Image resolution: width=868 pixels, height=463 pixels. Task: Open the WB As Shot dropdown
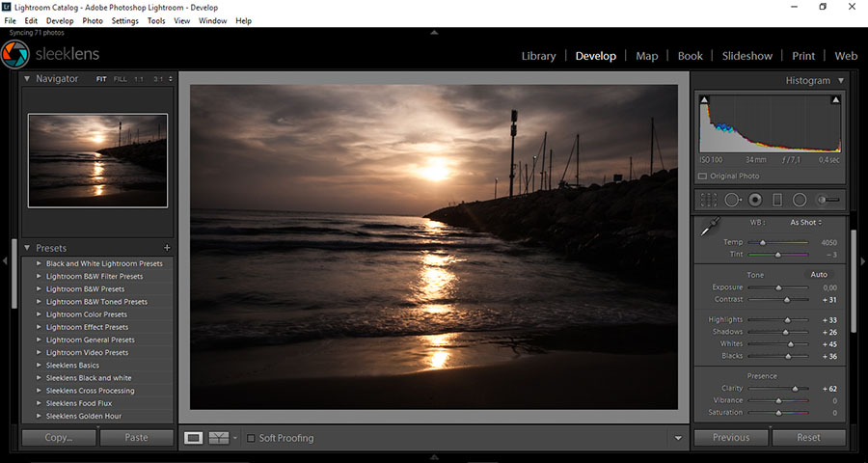pyautogui.click(x=805, y=223)
